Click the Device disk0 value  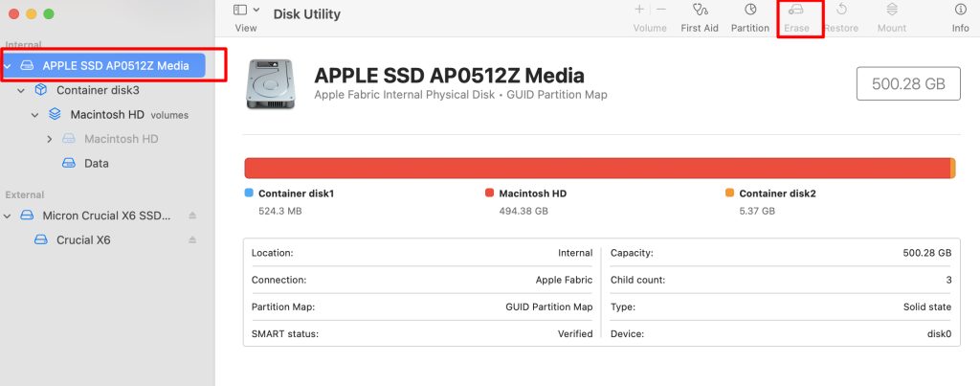pos(939,333)
